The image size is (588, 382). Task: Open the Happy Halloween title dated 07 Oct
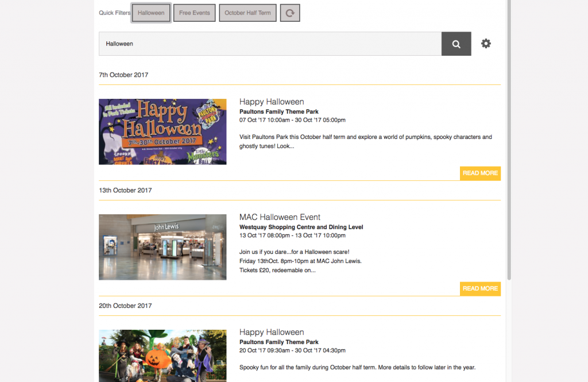point(272,102)
